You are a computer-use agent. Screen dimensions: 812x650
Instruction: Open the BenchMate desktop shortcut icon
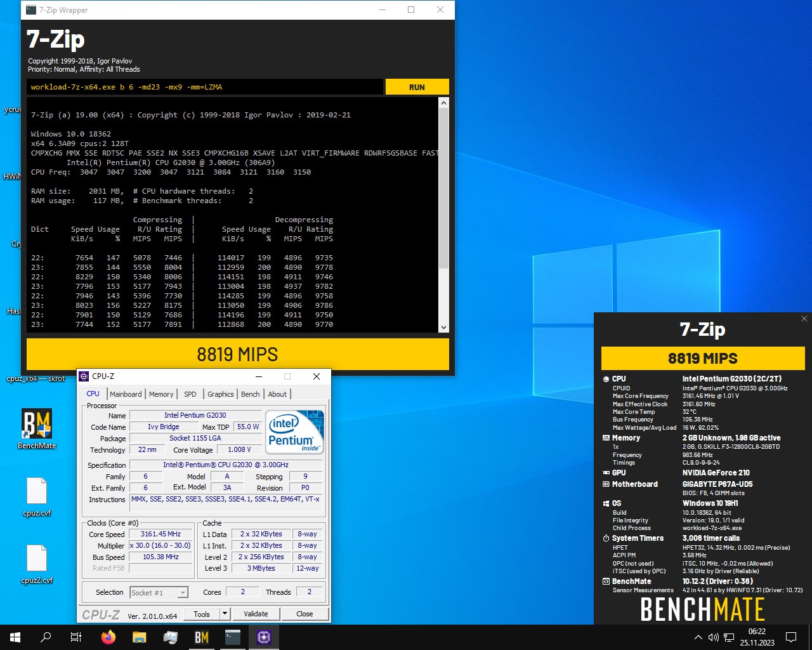point(37,429)
